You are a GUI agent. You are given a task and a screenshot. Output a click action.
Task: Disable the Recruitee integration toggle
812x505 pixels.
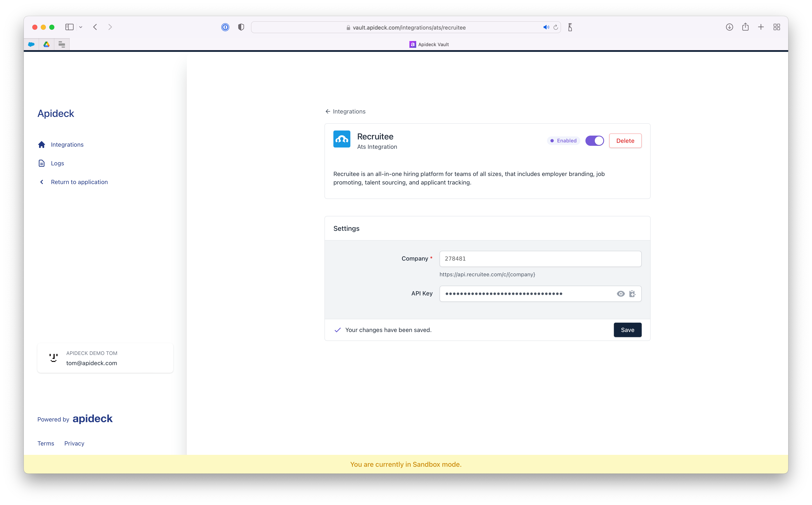pyautogui.click(x=595, y=141)
